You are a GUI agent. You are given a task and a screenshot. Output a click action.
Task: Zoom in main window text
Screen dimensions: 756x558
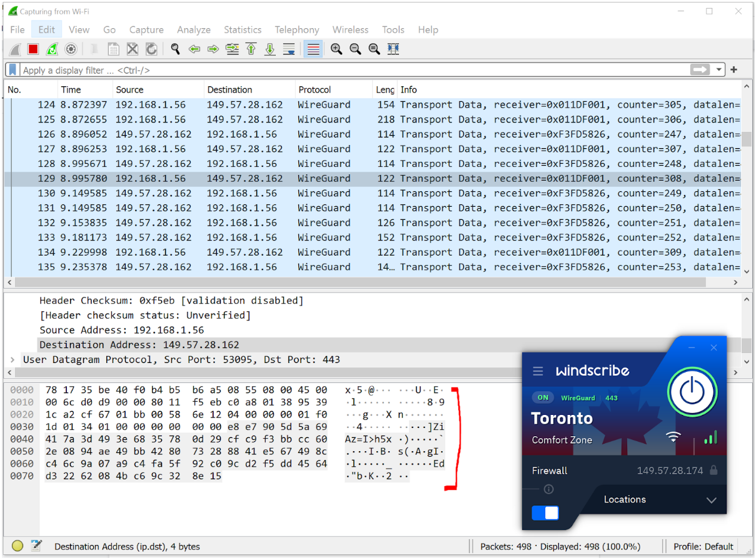[x=336, y=49]
